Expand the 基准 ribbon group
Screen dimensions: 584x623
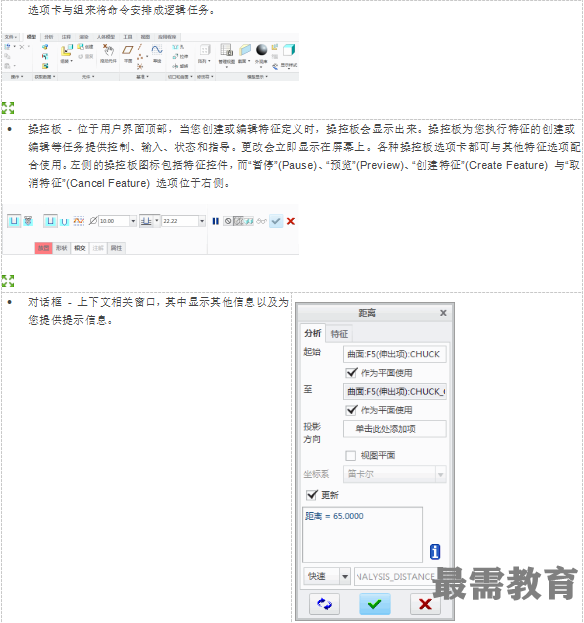coord(142,76)
